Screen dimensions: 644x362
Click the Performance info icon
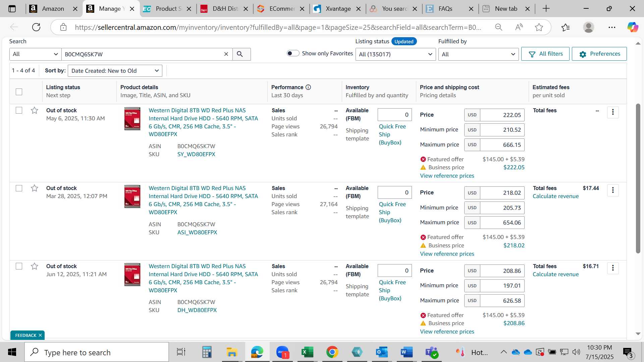[x=308, y=87]
